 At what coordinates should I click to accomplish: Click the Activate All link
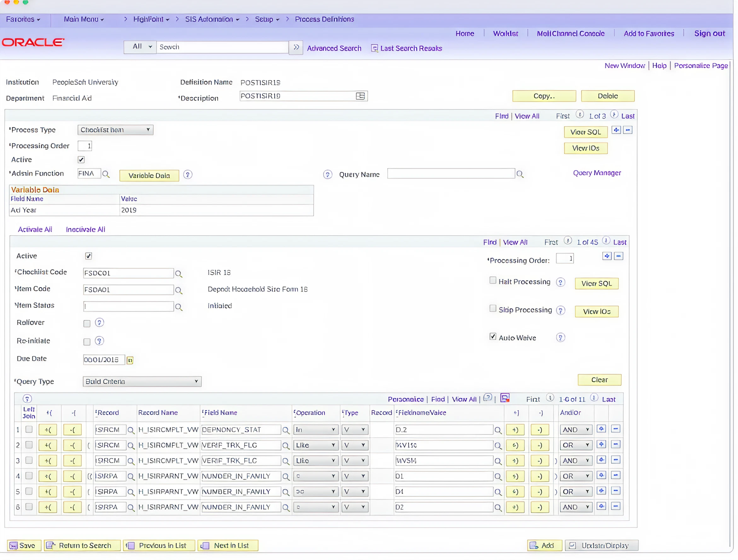35,229
